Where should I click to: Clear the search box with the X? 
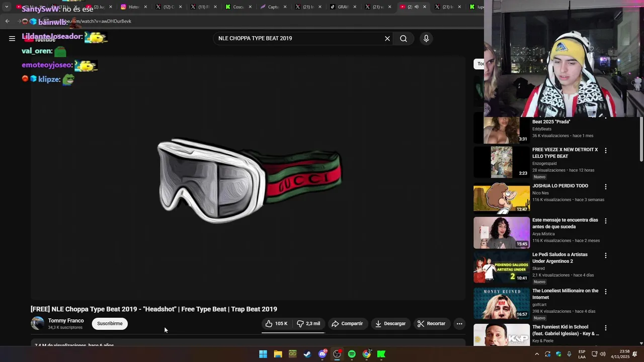tap(387, 38)
